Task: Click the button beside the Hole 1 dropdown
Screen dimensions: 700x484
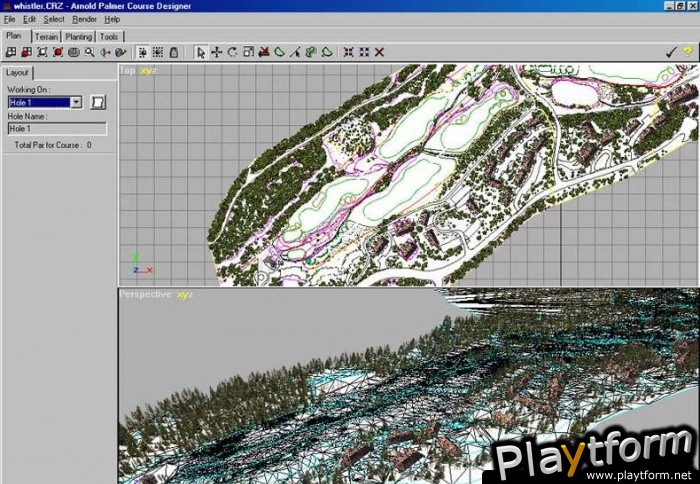Action: tap(98, 102)
